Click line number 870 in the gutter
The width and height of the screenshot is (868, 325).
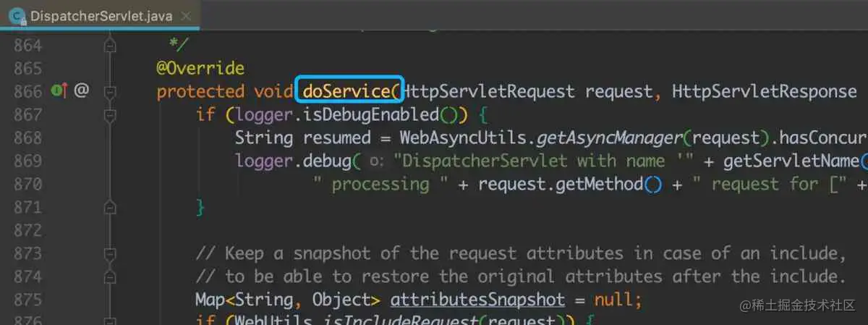[28, 184]
